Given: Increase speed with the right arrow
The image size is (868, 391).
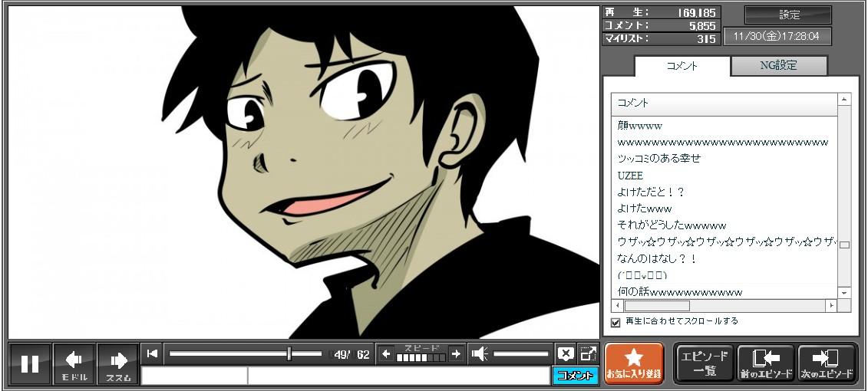Looking at the screenshot, I should click(x=456, y=353).
